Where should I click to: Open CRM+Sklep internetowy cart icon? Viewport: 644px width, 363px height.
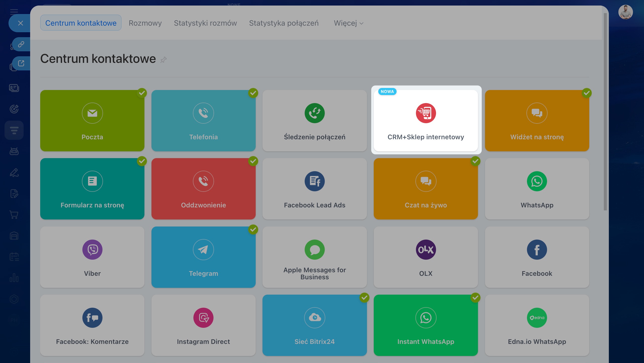click(x=425, y=113)
